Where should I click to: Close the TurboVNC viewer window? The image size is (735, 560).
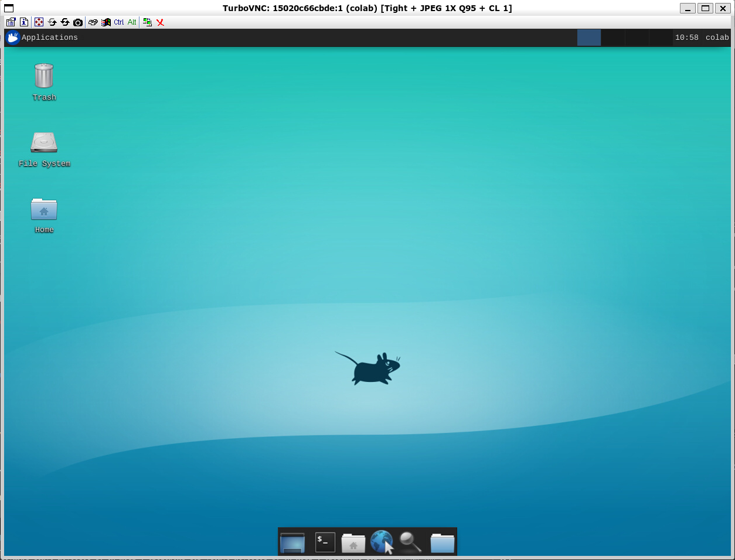pyautogui.click(x=723, y=8)
